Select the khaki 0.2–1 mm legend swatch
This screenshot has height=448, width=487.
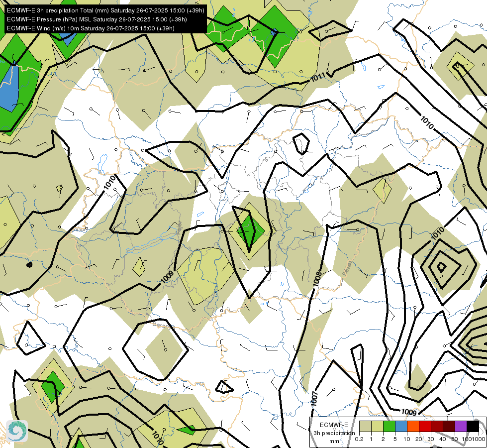pos(365,426)
